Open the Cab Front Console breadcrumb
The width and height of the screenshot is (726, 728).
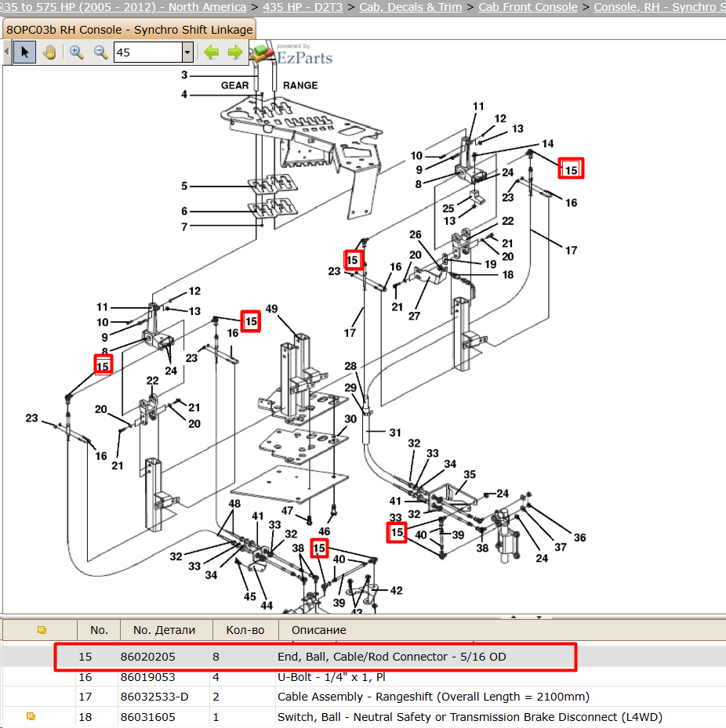pyautogui.click(x=528, y=7)
